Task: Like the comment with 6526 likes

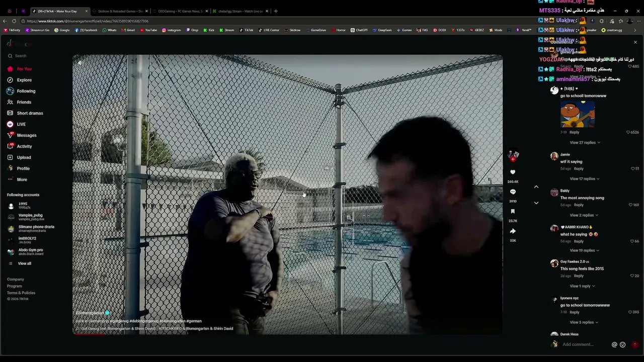Action: click(628, 132)
